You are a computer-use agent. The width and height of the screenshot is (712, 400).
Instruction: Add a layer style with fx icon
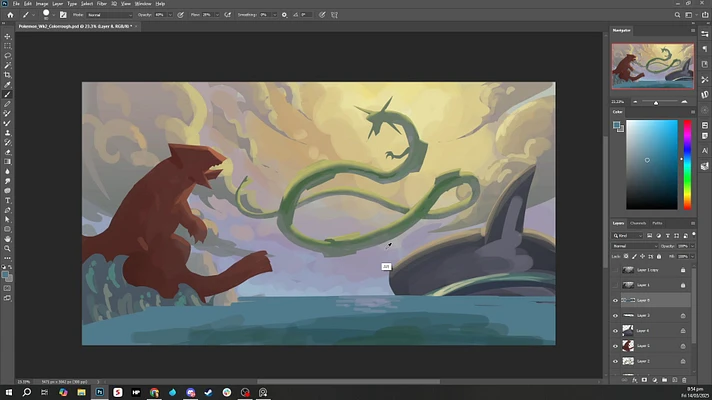tap(635, 380)
